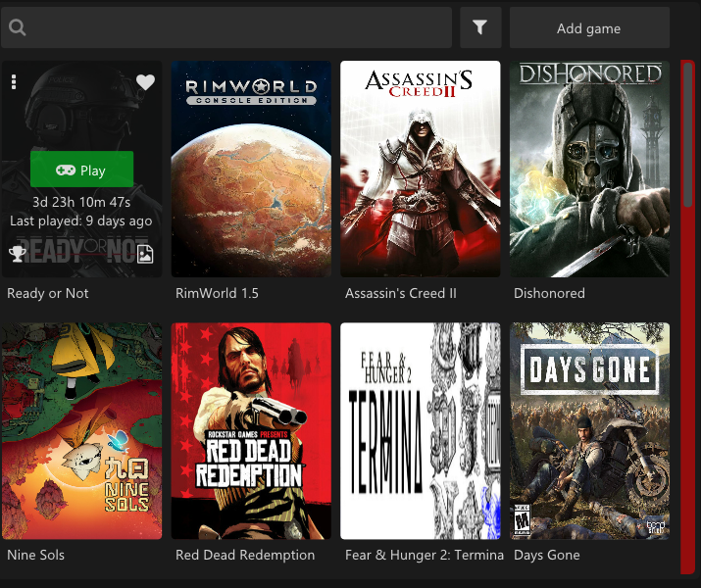
Task: Select the Dishonored cover art
Action: coord(589,169)
